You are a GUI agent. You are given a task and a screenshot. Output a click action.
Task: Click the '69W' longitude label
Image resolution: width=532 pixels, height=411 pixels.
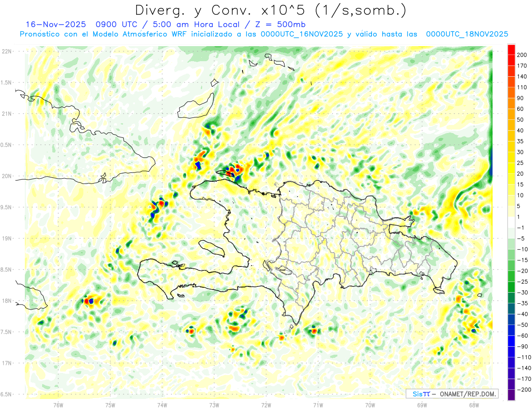(422, 405)
